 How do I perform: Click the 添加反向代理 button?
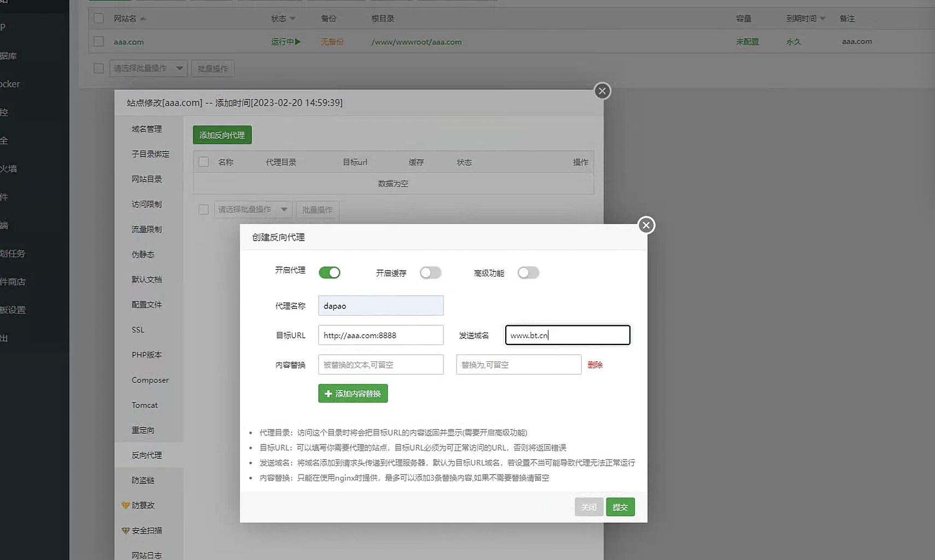[x=222, y=135]
